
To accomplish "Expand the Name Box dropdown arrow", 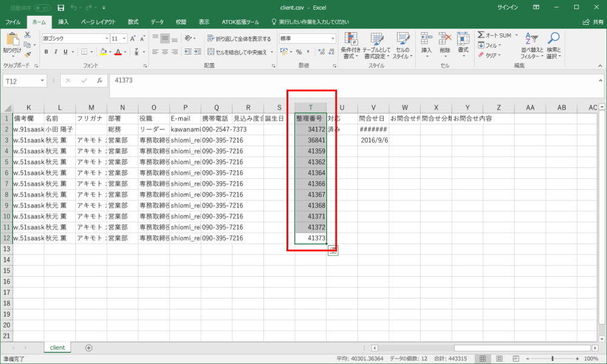I will 42,80.
